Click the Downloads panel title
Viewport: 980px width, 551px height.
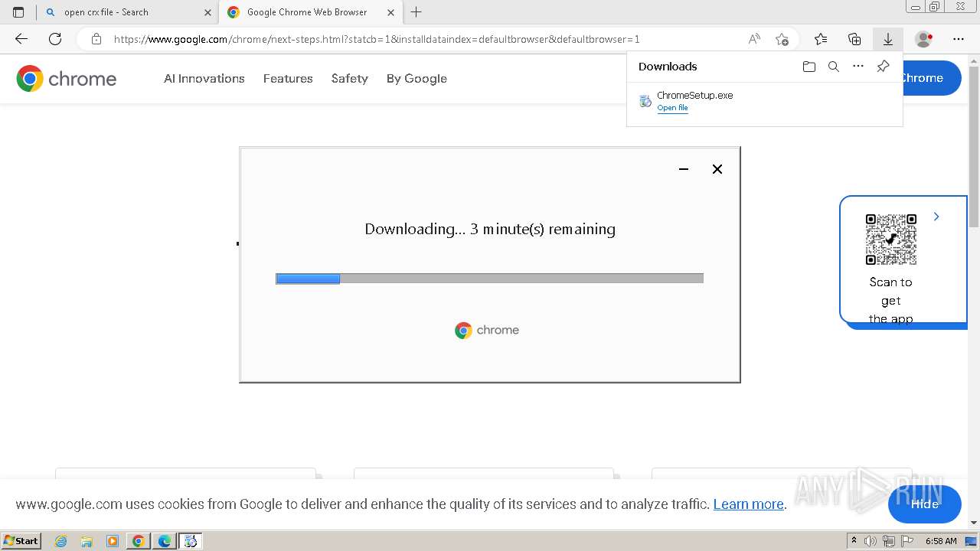pos(668,67)
